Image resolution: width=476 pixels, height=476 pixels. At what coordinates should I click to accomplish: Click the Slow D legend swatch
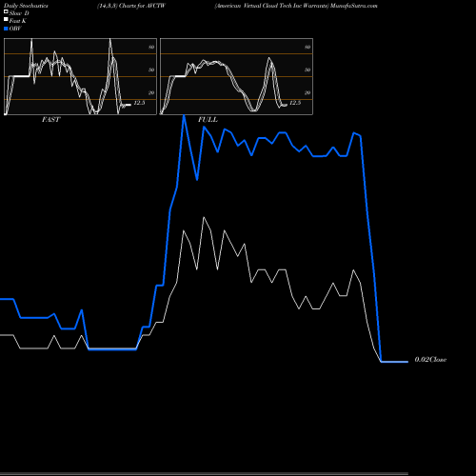(6, 12)
